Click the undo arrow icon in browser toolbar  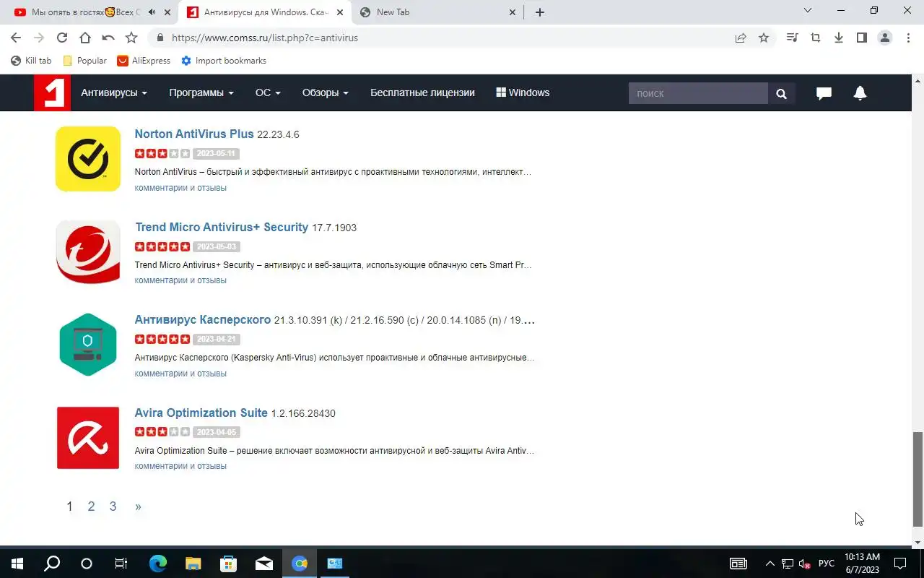tap(108, 38)
